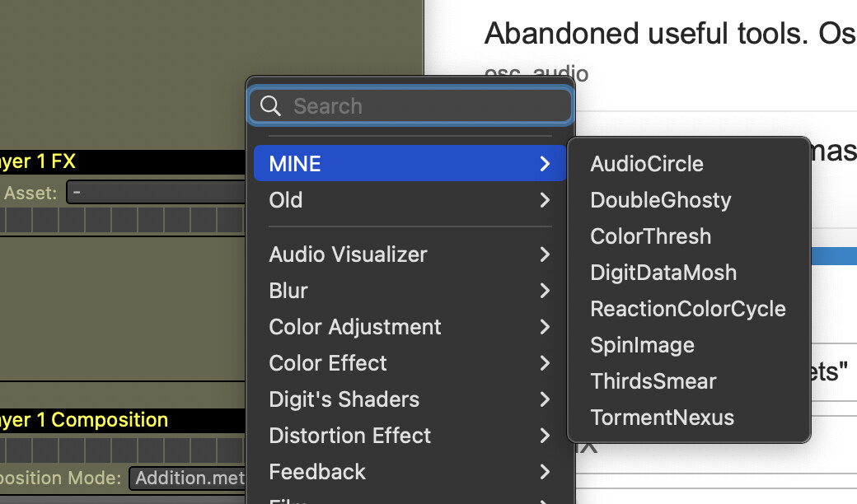Choose the AudioCircle effect
This screenshot has height=504, width=857.
click(x=647, y=164)
